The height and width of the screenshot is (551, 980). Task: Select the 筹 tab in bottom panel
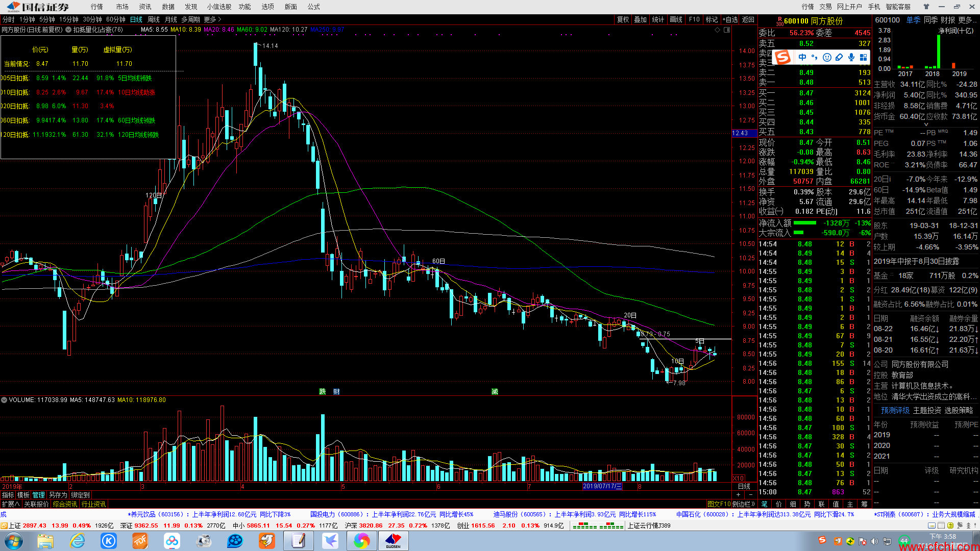864,504
